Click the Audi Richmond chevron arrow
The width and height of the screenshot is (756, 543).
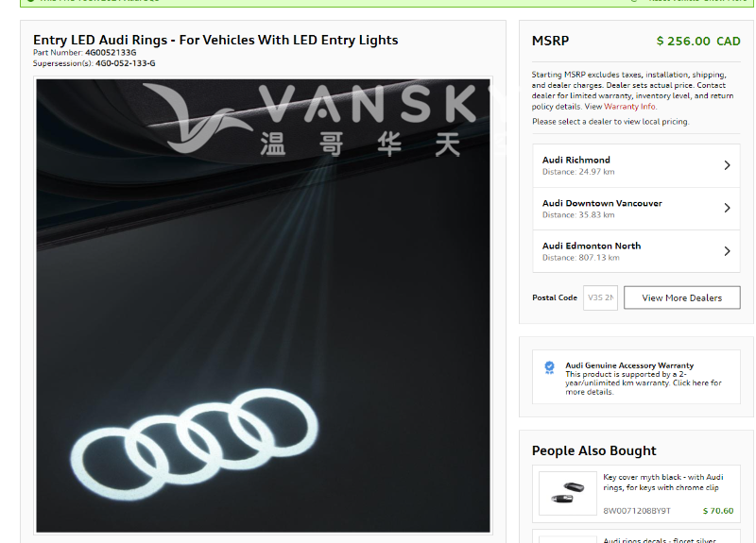click(x=727, y=165)
